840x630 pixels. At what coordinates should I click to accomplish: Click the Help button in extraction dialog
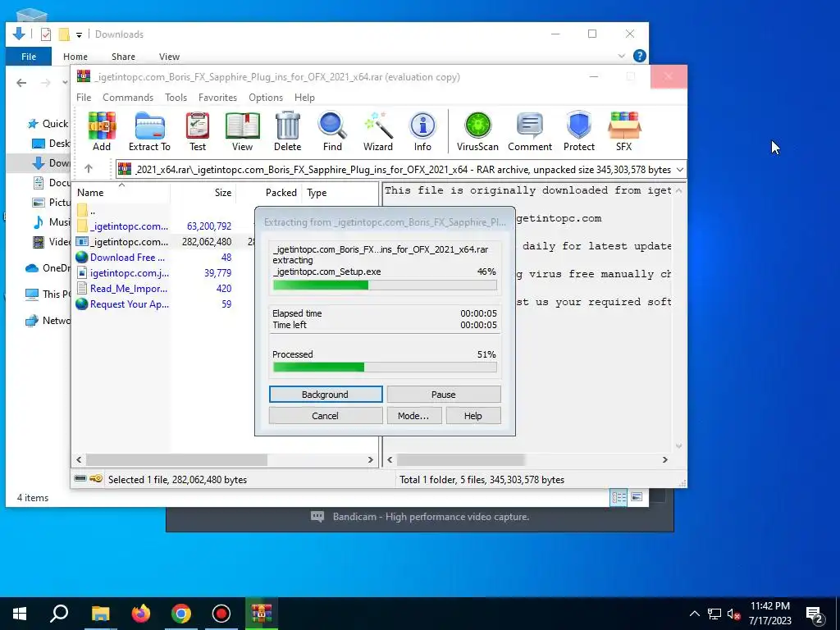[473, 416]
